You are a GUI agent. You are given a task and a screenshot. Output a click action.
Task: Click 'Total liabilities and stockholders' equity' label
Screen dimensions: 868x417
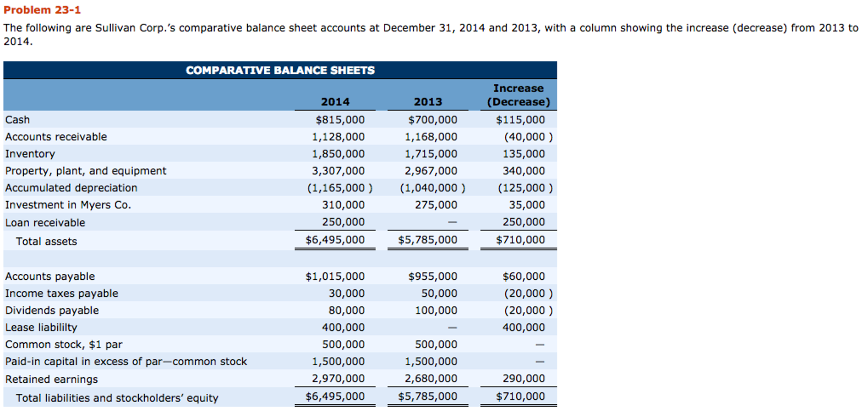click(117, 398)
